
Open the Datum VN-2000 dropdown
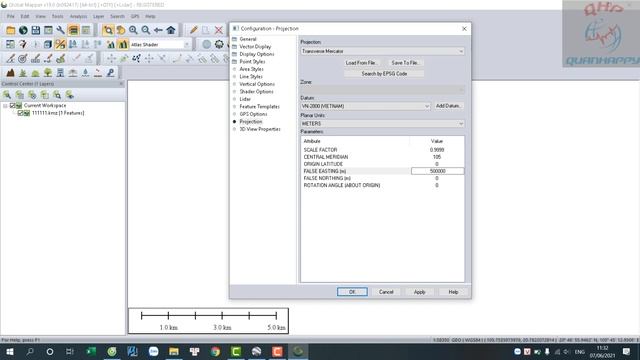(x=365, y=106)
